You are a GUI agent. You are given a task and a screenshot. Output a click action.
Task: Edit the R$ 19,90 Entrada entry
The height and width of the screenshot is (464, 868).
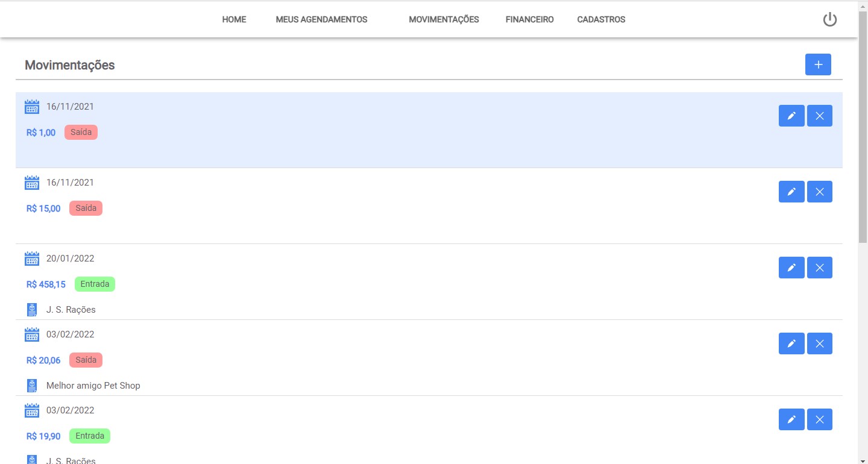tap(791, 419)
